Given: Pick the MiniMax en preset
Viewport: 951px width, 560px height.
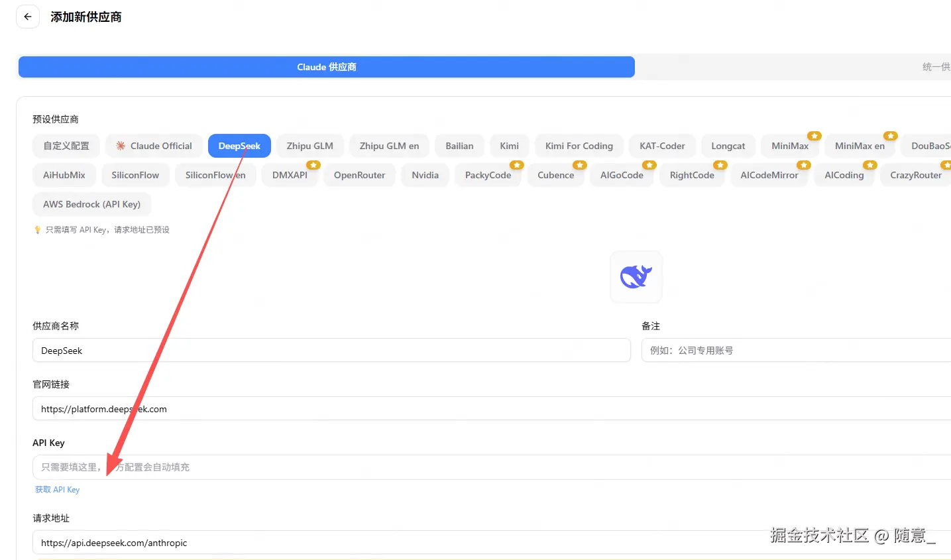Looking at the screenshot, I should pyautogui.click(x=860, y=146).
